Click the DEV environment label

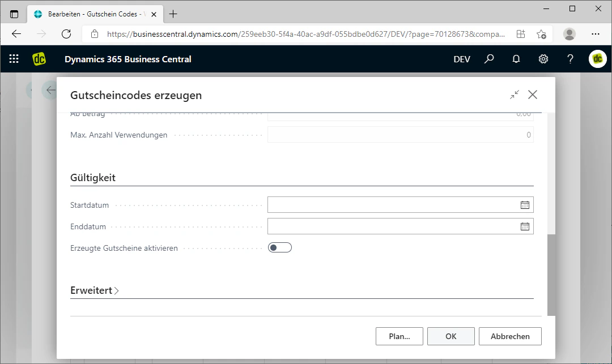click(462, 59)
